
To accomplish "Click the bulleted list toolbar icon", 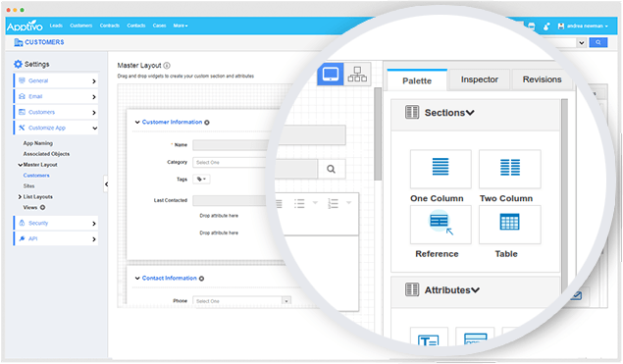I will (x=299, y=203).
